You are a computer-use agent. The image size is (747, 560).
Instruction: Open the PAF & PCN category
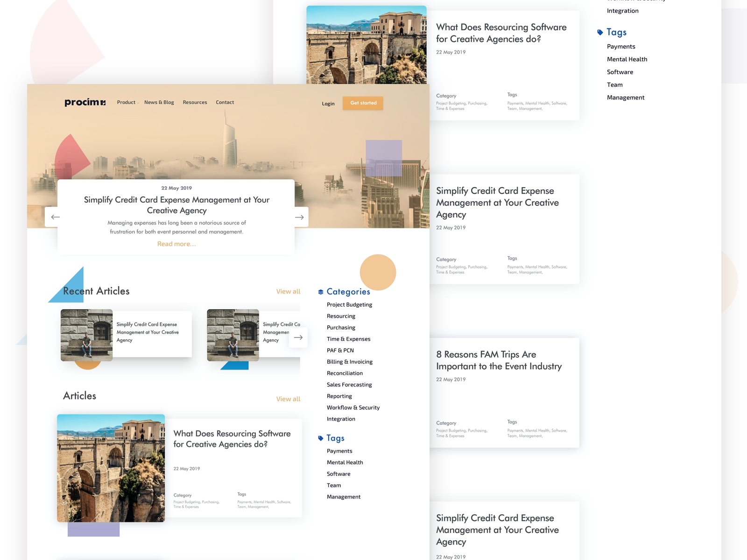tap(340, 350)
